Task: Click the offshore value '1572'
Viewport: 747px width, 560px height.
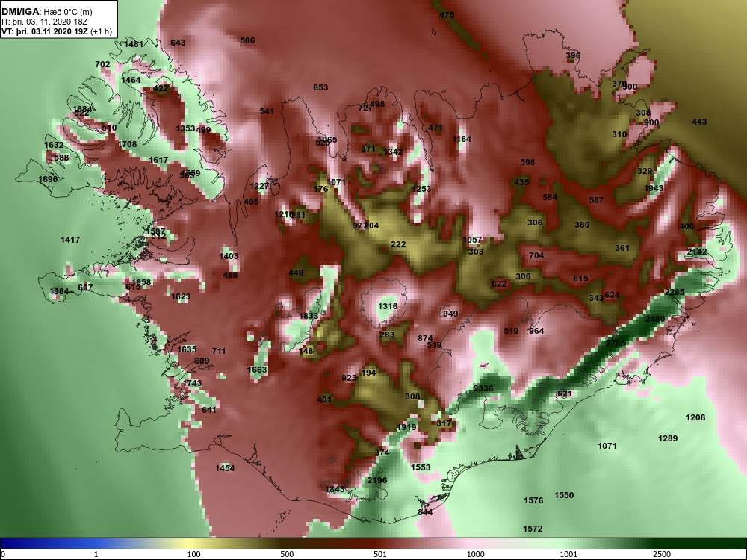Action: click(x=533, y=529)
